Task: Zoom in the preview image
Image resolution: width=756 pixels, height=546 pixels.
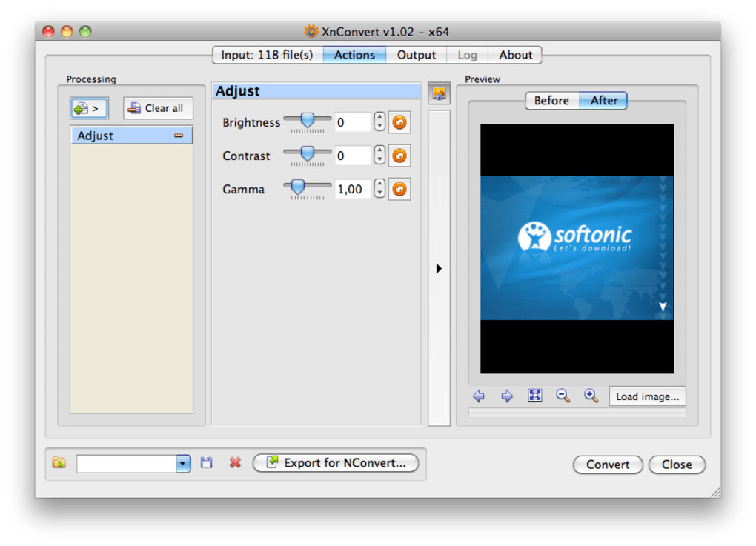Action: (x=591, y=396)
